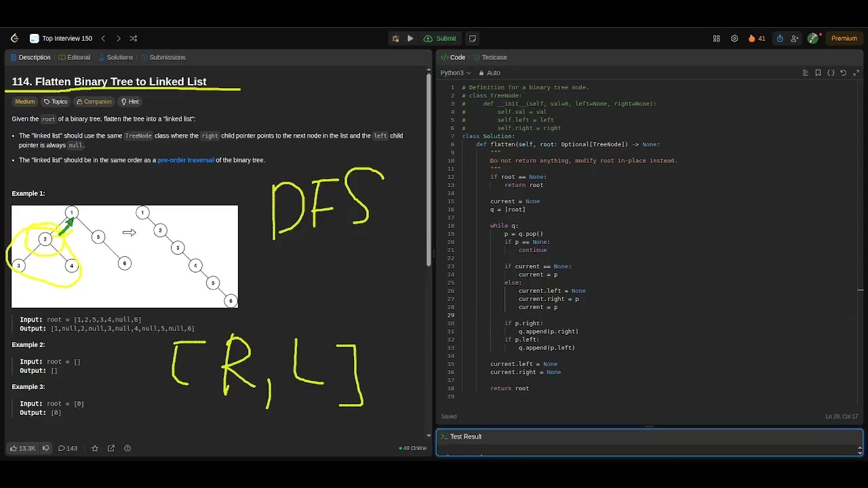Start the timer stopwatch icon

(780, 39)
